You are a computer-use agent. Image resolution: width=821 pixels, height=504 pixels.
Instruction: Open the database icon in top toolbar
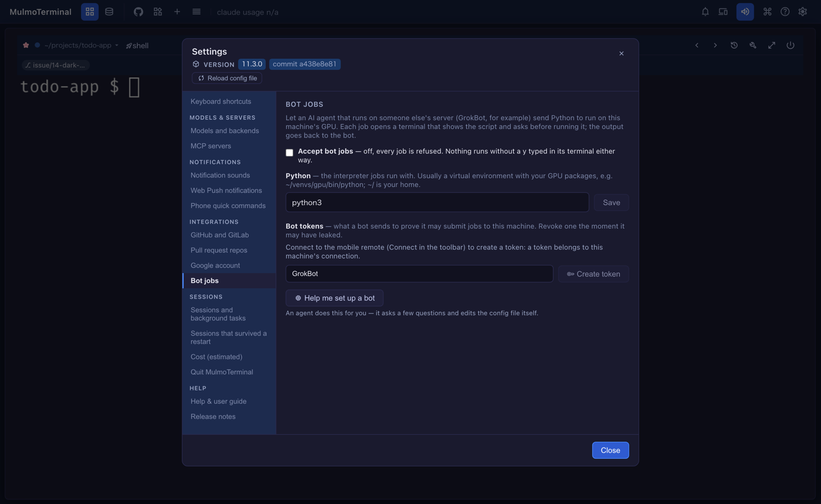click(109, 12)
